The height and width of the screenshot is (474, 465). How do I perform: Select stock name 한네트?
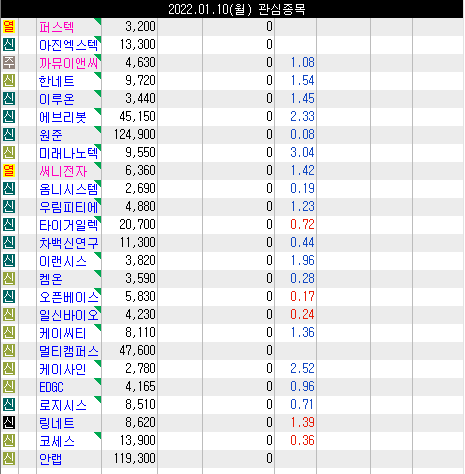(56, 81)
